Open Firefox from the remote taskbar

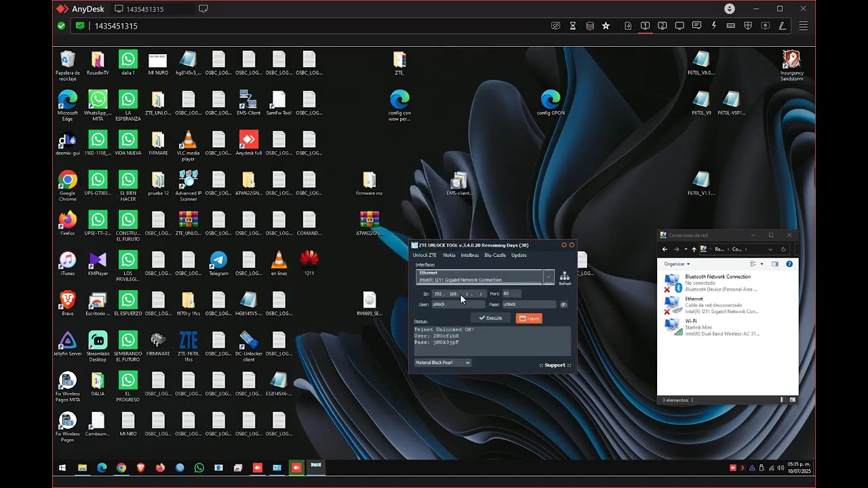coord(160,468)
